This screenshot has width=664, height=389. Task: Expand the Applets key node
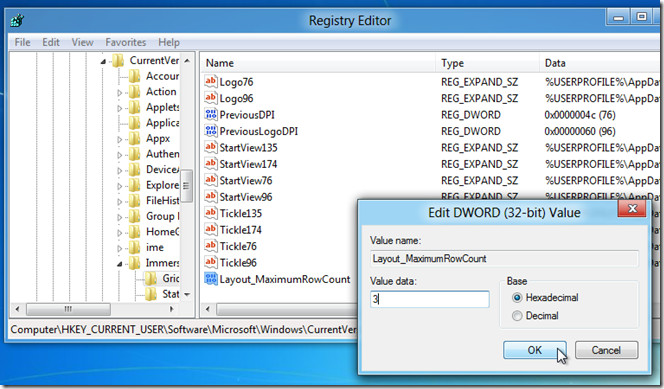point(119,108)
